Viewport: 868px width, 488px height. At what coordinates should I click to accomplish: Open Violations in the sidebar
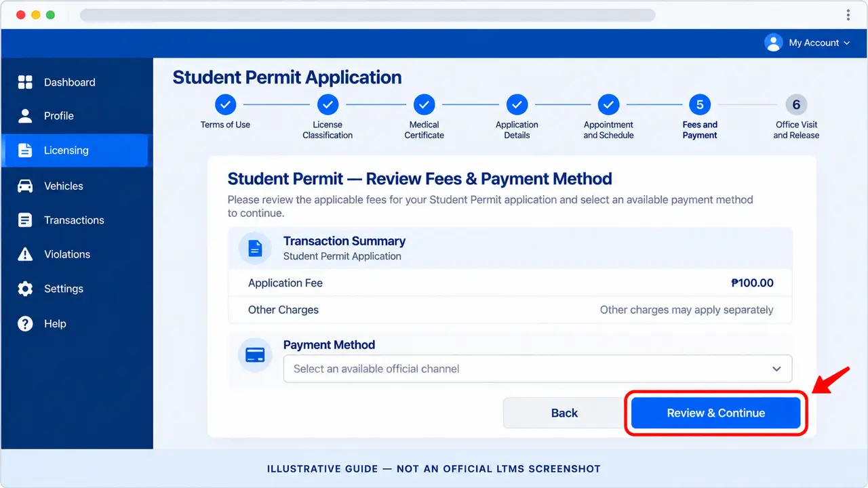click(x=75, y=254)
